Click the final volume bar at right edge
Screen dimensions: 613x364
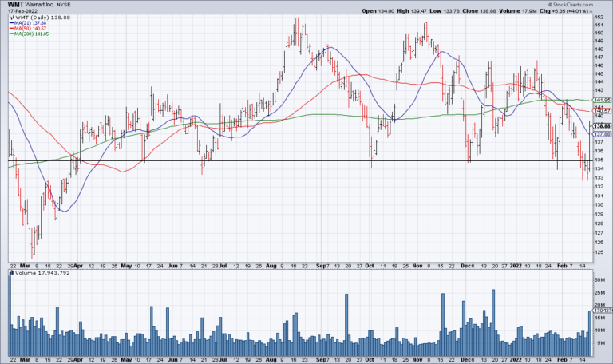coord(590,333)
